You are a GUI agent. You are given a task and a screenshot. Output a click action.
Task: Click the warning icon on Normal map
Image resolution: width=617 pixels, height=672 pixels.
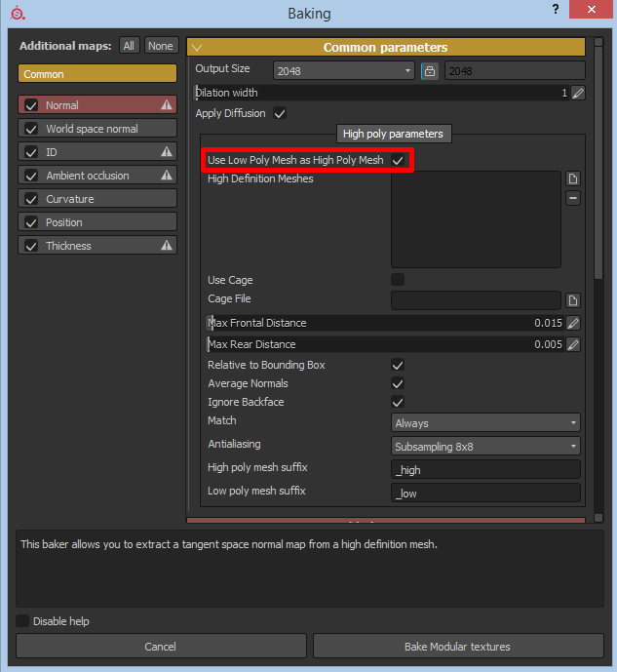click(166, 105)
